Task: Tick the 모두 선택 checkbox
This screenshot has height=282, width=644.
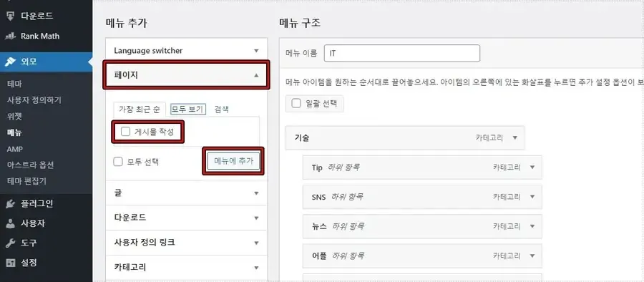Action: [118, 162]
